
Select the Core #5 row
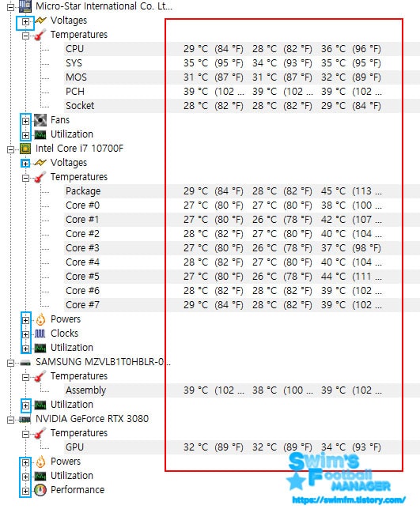(242, 277)
